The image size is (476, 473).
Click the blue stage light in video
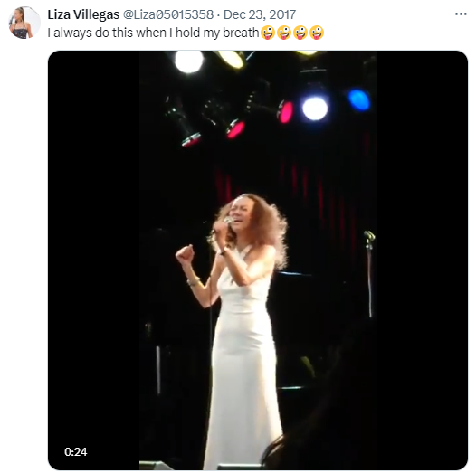[x=359, y=99]
